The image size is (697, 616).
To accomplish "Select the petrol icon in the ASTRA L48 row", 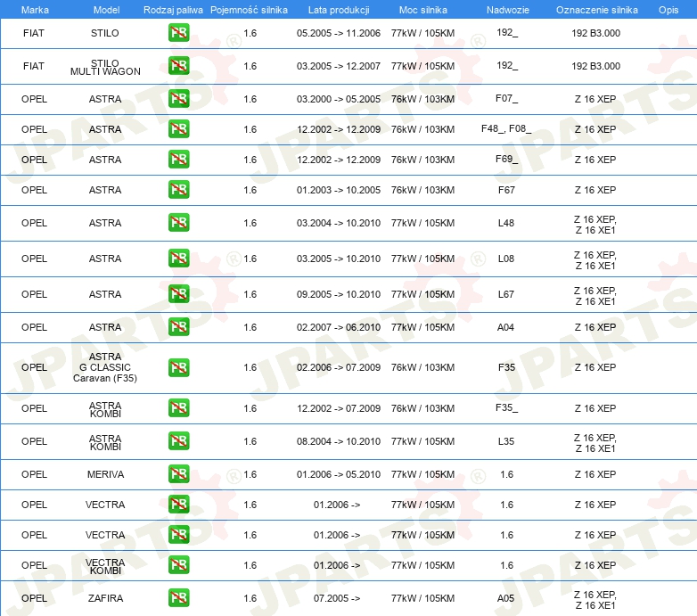I will point(178,223).
